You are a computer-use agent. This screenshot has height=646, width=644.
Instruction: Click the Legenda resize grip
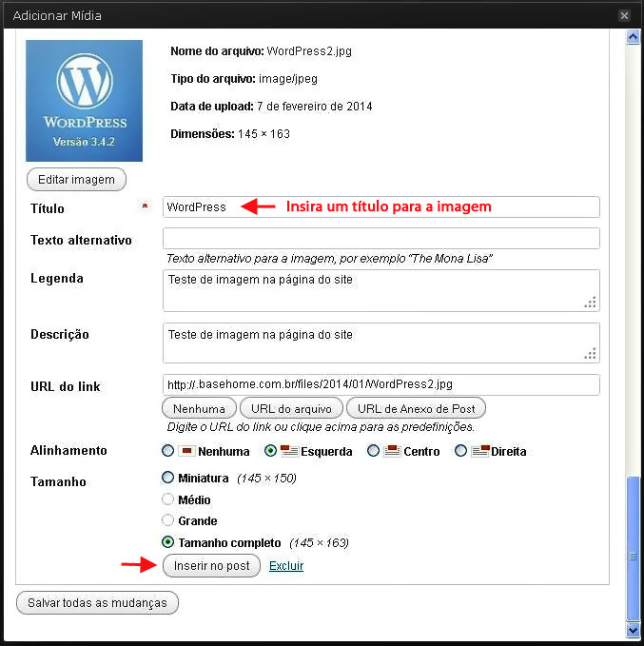(x=590, y=303)
